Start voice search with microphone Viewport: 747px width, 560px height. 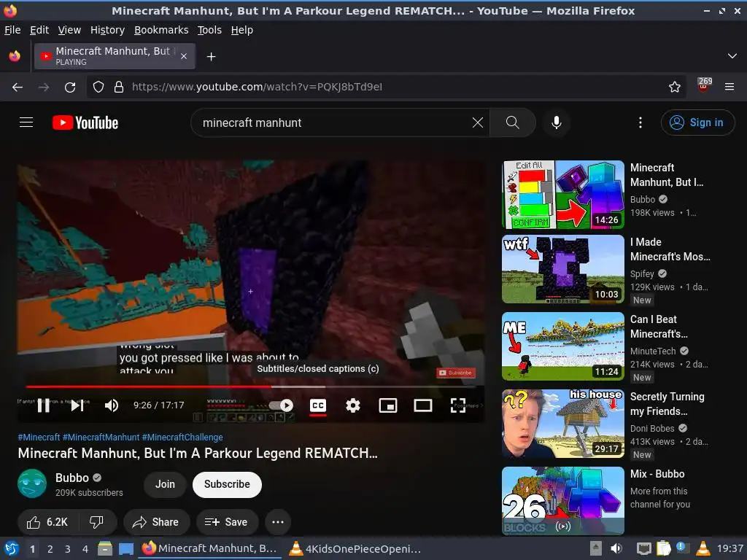(556, 122)
